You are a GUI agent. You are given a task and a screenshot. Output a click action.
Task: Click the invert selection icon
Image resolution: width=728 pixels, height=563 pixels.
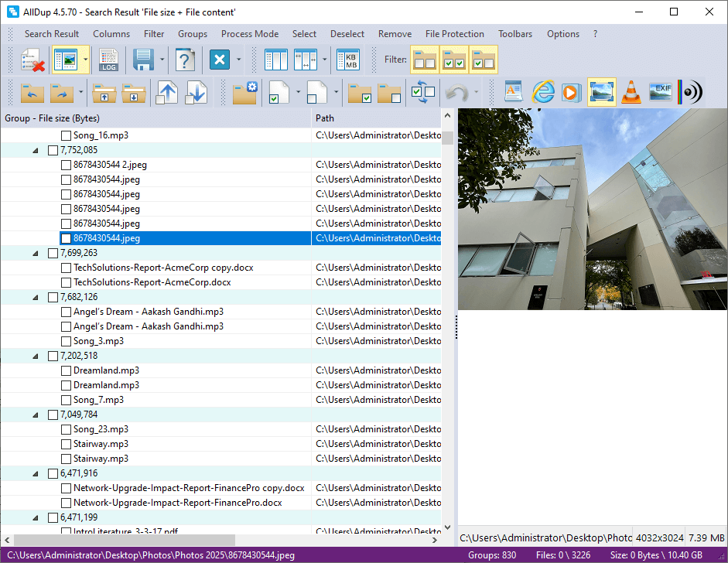[423, 92]
